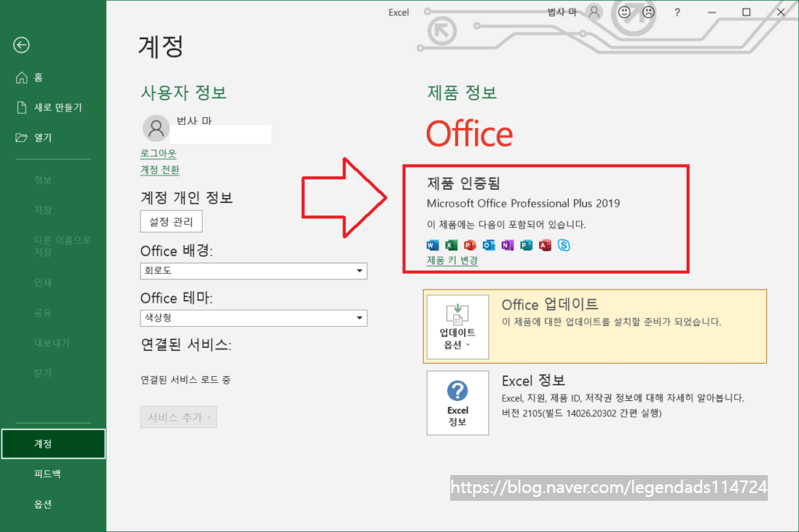Open the Office 테마 dropdown (색상형)

pos(254,318)
